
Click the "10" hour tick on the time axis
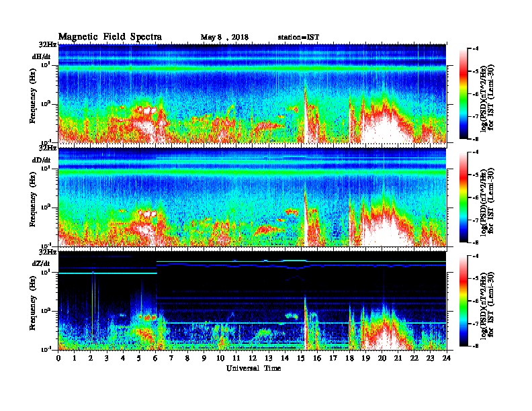point(220,359)
